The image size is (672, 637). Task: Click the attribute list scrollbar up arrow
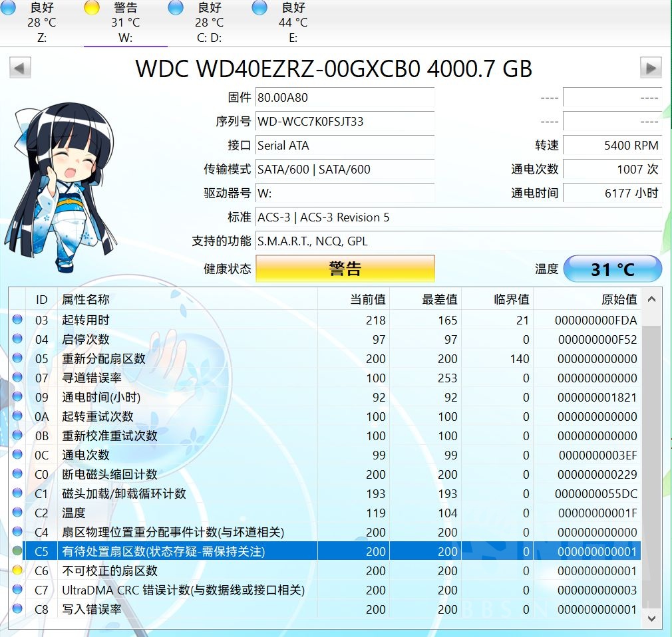pos(650,301)
